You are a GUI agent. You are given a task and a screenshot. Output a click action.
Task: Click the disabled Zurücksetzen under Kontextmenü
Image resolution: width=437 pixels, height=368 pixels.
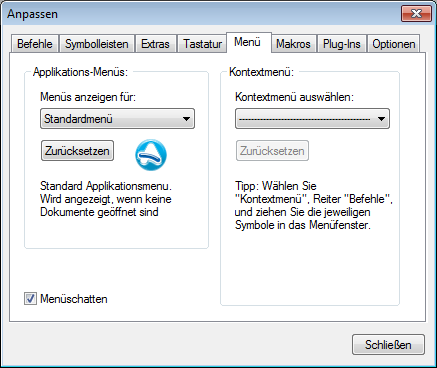(272, 151)
